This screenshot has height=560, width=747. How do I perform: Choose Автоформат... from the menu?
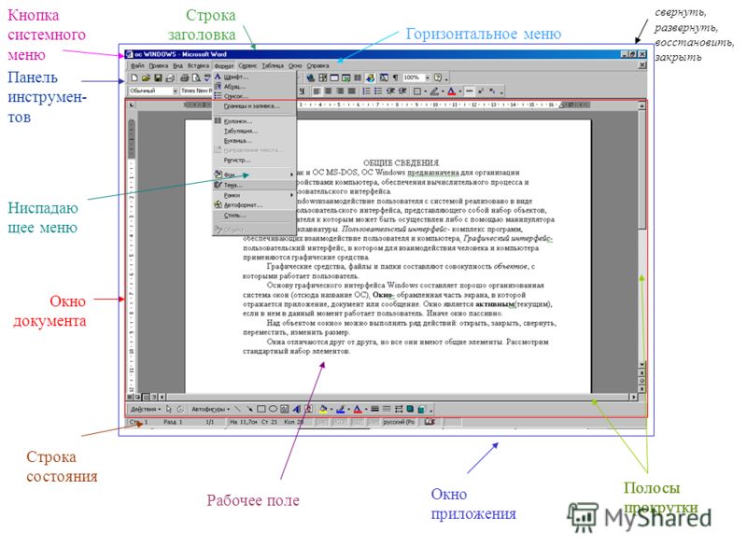254,205
